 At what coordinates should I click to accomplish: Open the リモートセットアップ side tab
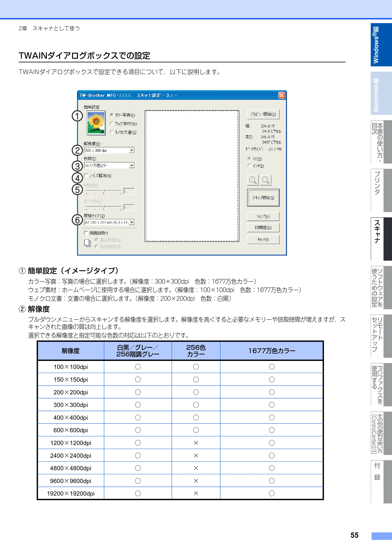point(381,336)
